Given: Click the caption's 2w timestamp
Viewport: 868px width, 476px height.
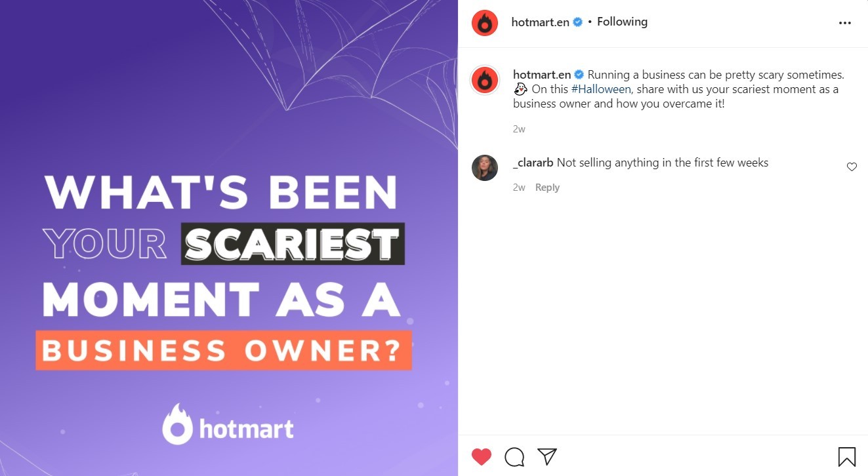Looking at the screenshot, I should [x=519, y=129].
